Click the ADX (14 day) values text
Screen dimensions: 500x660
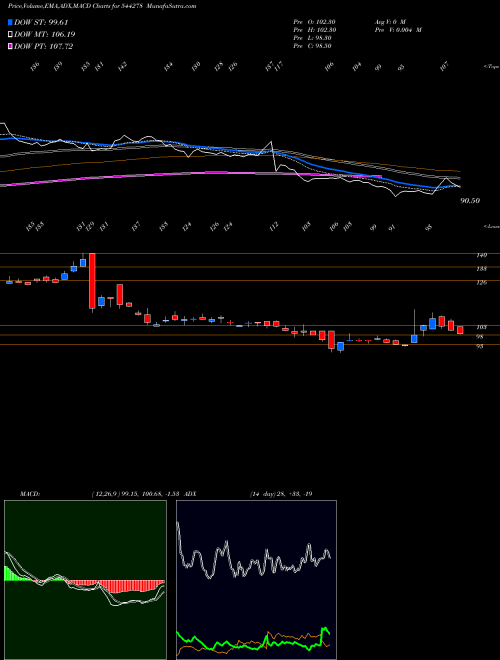coord(281,494)
